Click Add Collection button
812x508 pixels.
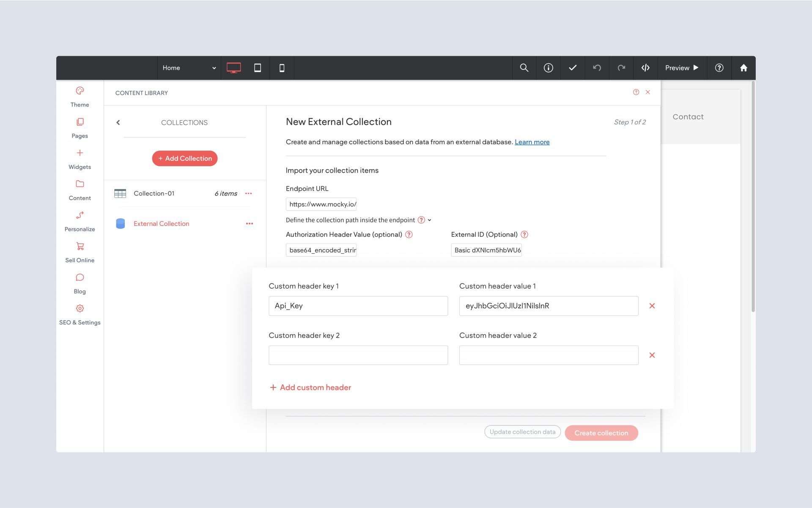point(184,159)
